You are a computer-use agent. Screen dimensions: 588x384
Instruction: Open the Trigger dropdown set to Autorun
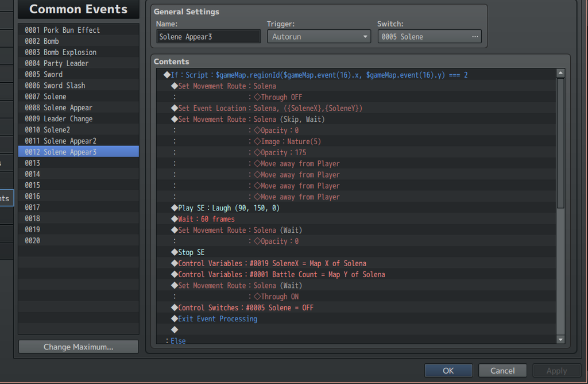click(x=319, y=37)
